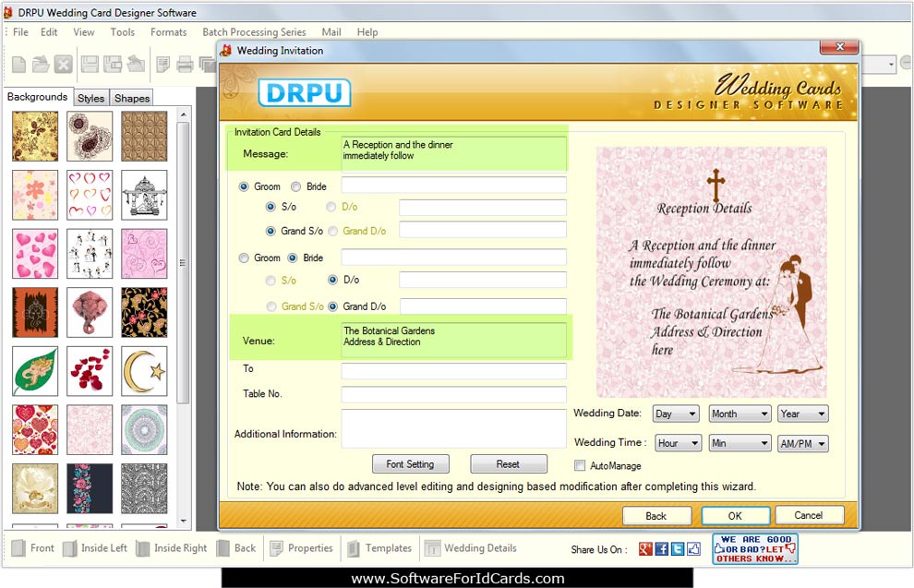
Task: Click the Additional Information text box
Action: (453, 428)
